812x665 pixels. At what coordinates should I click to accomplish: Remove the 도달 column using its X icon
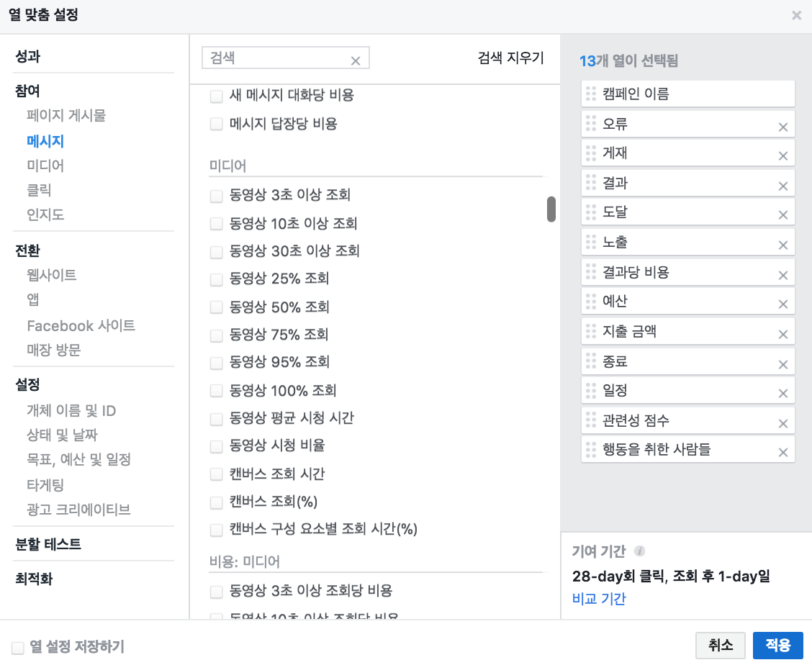[x=782, y=214]
